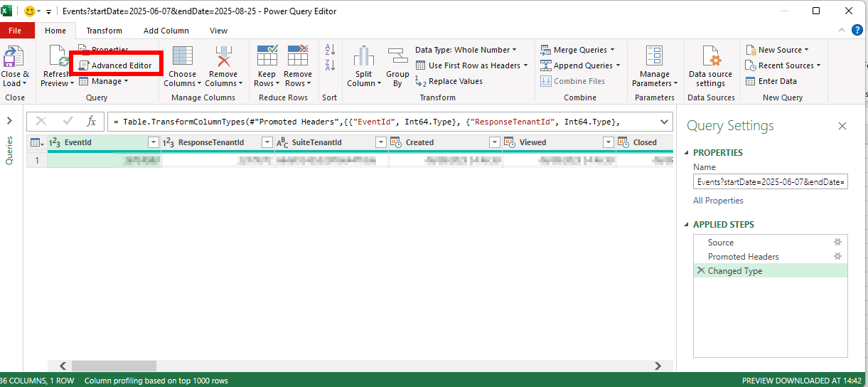Select the Source applied step
The image size is (868, 387).
point(771,242)
